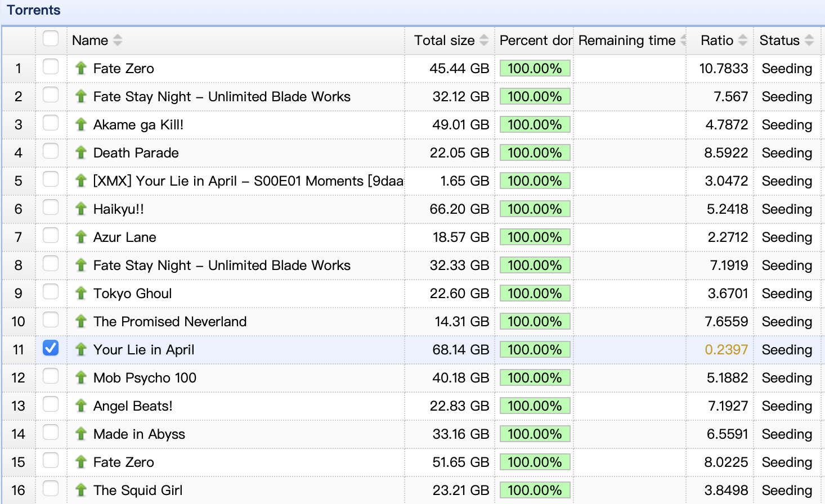Screen dimensions: 825x504
Task: Click the Status column sort arrows
Action: click(809, 40)
